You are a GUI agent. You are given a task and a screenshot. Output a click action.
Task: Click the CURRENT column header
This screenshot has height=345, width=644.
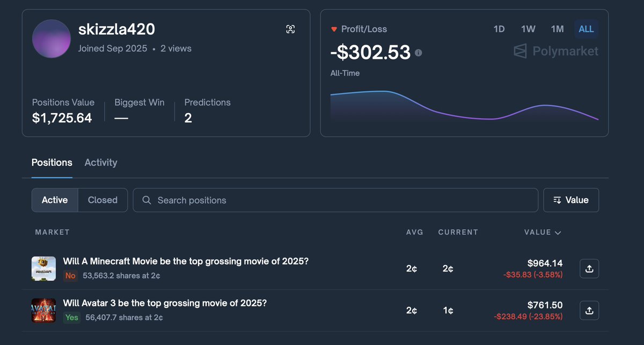point(458,232)
